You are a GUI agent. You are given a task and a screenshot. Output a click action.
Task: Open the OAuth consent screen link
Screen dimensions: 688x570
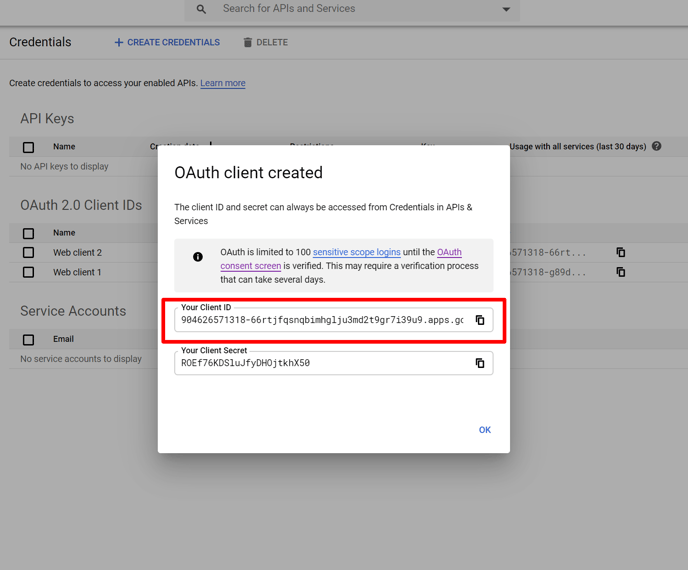(x=251, y=265)
